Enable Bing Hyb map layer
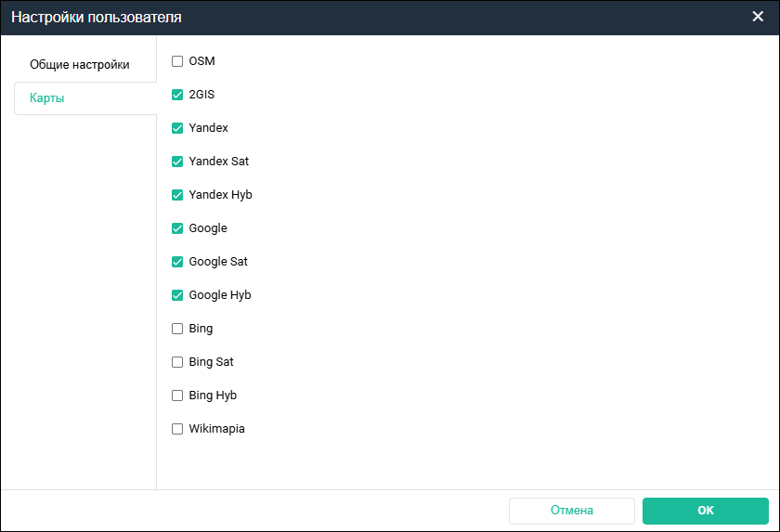 tap(177, 396)
